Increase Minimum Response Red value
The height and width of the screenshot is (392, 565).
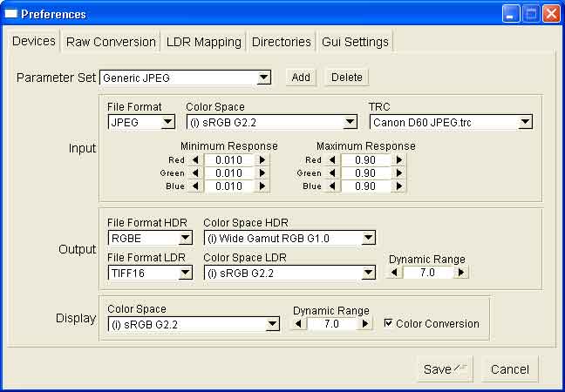[262, 159]
